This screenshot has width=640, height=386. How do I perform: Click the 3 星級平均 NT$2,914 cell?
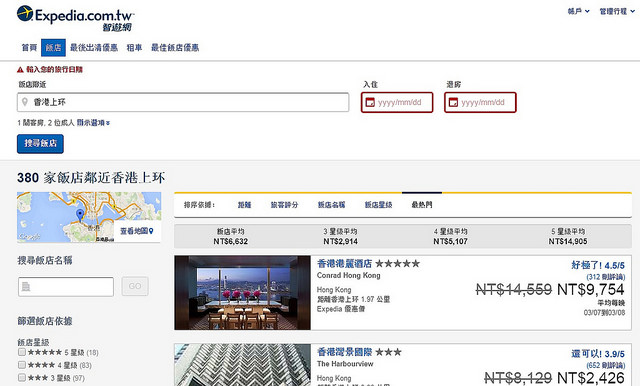pyautogui.click(x=340, y=237)
